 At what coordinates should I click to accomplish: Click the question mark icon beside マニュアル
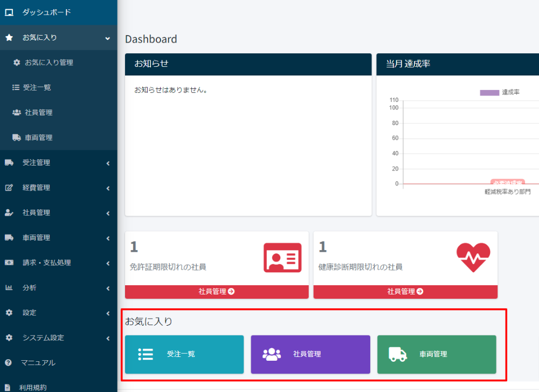(x=9, y=363)
